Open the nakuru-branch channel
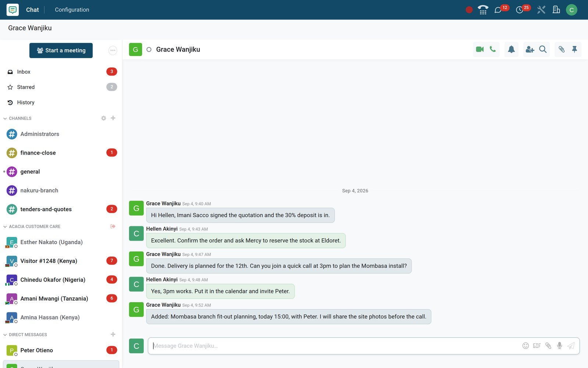Image resolution: width=588 pixels, height=368 pixels. (61, 190)
